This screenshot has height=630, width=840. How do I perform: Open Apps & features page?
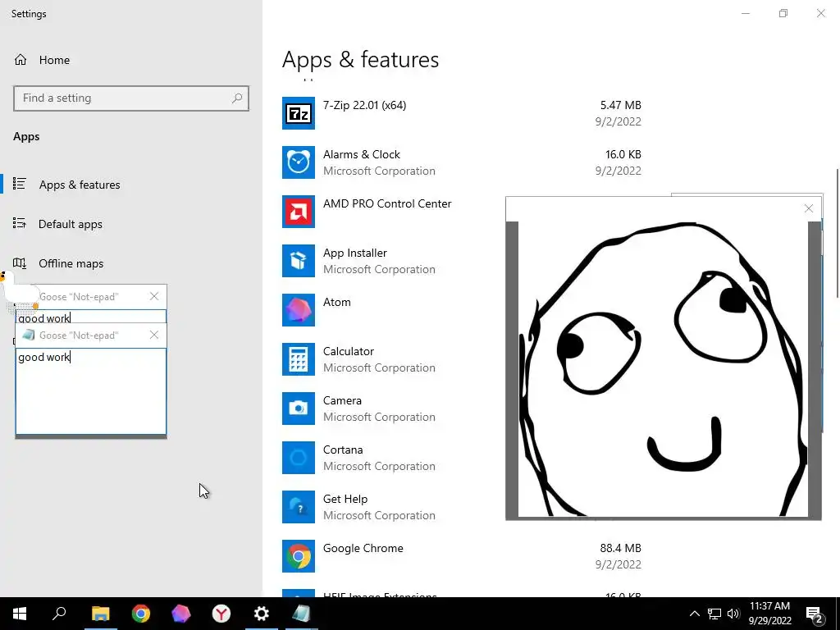80,185
